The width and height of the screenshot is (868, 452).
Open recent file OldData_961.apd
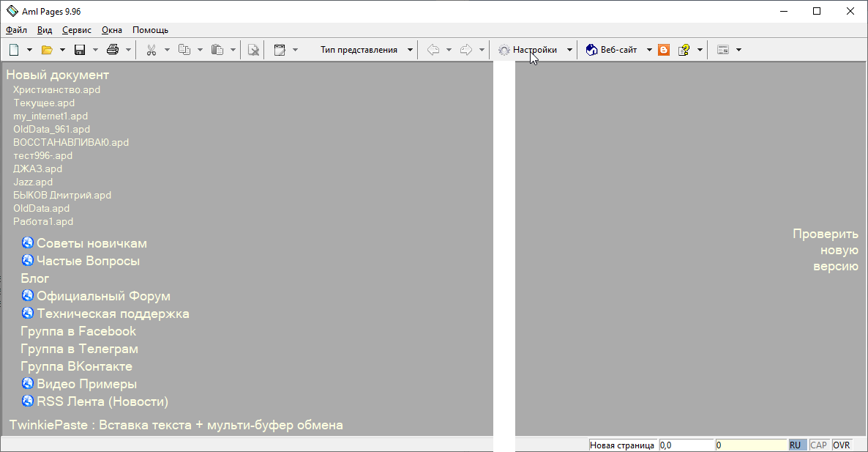tap(51, 129)
